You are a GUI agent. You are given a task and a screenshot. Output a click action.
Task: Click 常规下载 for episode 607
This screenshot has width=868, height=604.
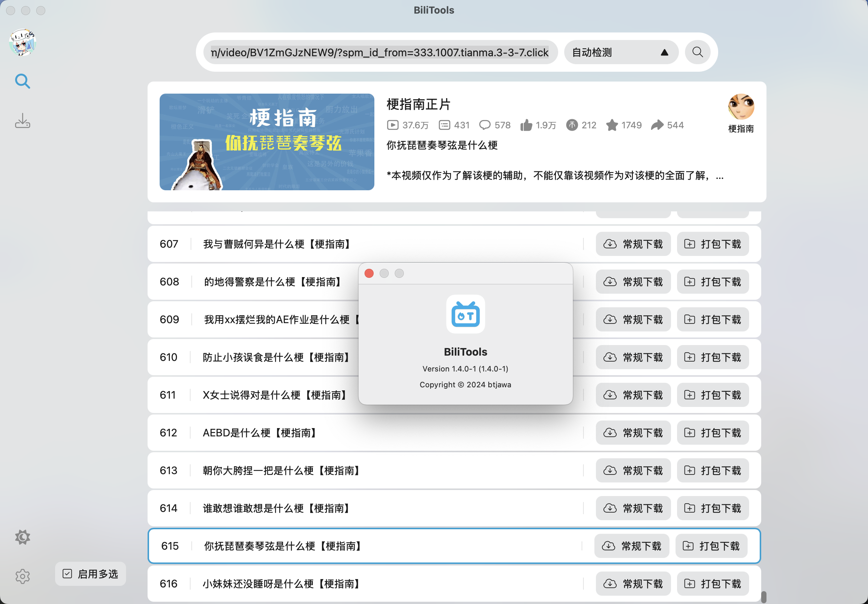[633, 244]
